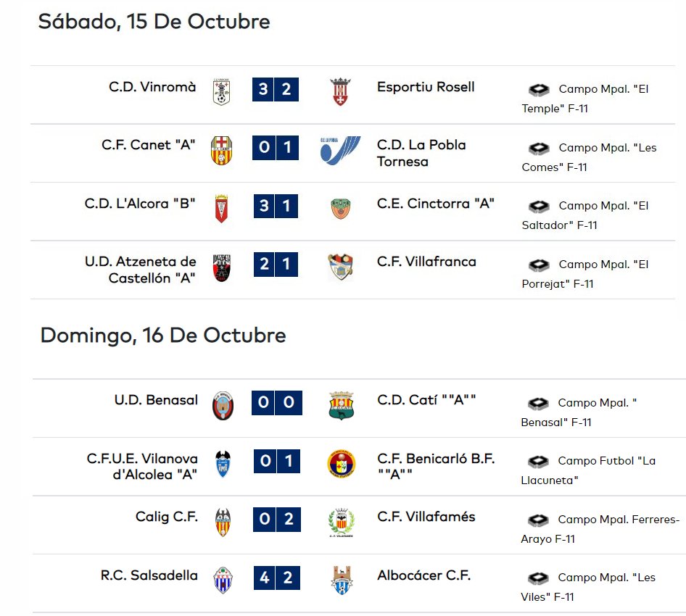The height and width of the screenshot is (616, 686).
Task: Open the Calig C.F. team link
Action: [167, 517]
